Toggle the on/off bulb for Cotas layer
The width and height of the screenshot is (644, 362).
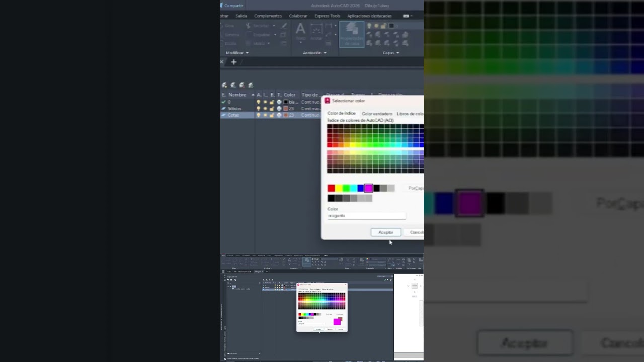coord(259,115)
